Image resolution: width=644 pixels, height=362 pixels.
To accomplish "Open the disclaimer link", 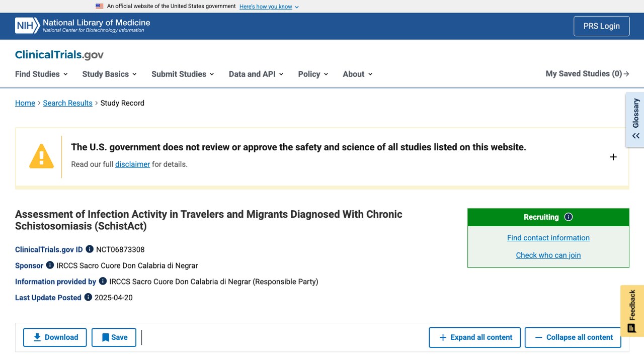I will 132,164.
